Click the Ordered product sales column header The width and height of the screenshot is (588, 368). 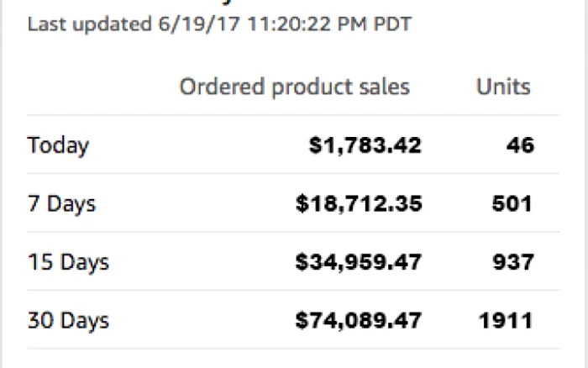(x=294, y=87)
